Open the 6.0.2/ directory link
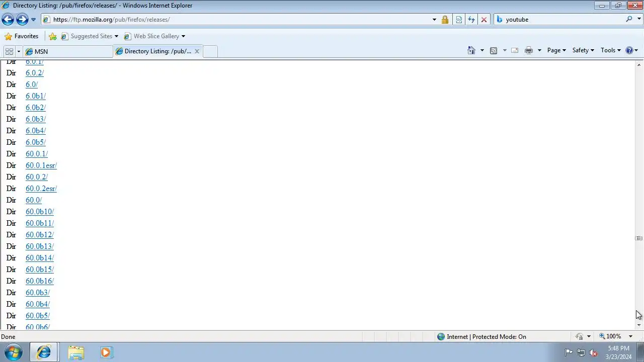Screen dimensions: 644x362 (x=35, y=73)
